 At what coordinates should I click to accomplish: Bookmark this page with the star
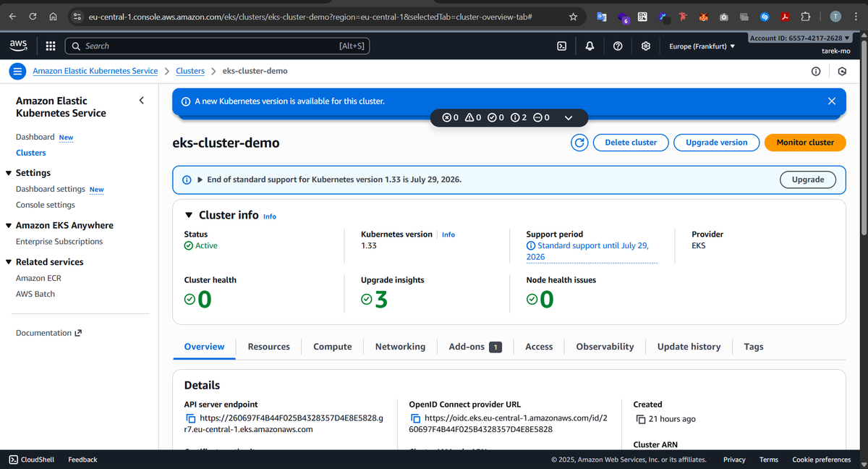pos(574,16)
